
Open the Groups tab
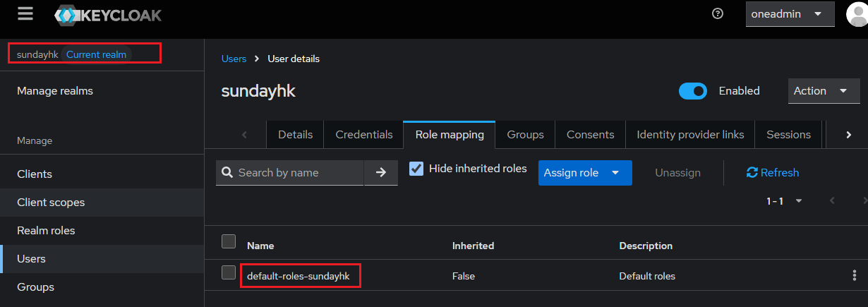tap(525, 135)
